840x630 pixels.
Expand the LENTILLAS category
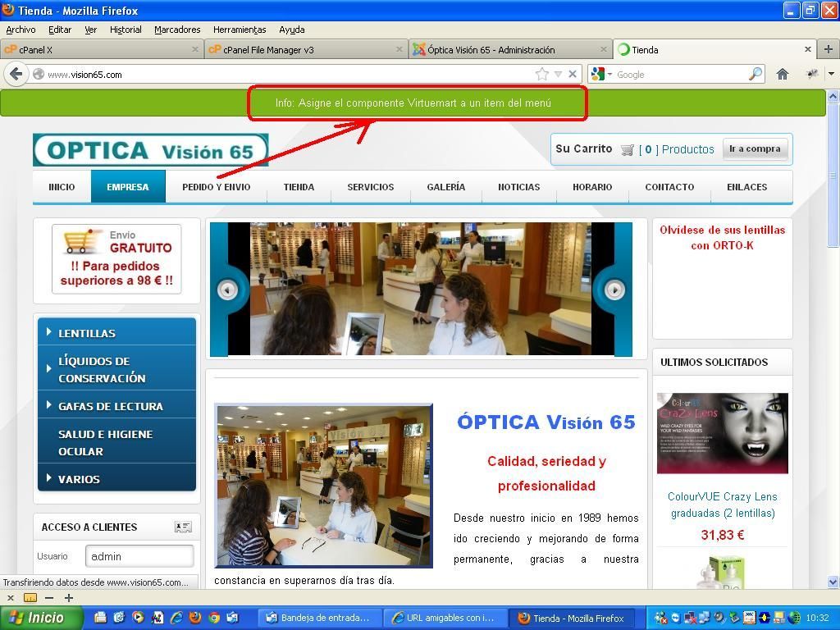pos(116,333)
